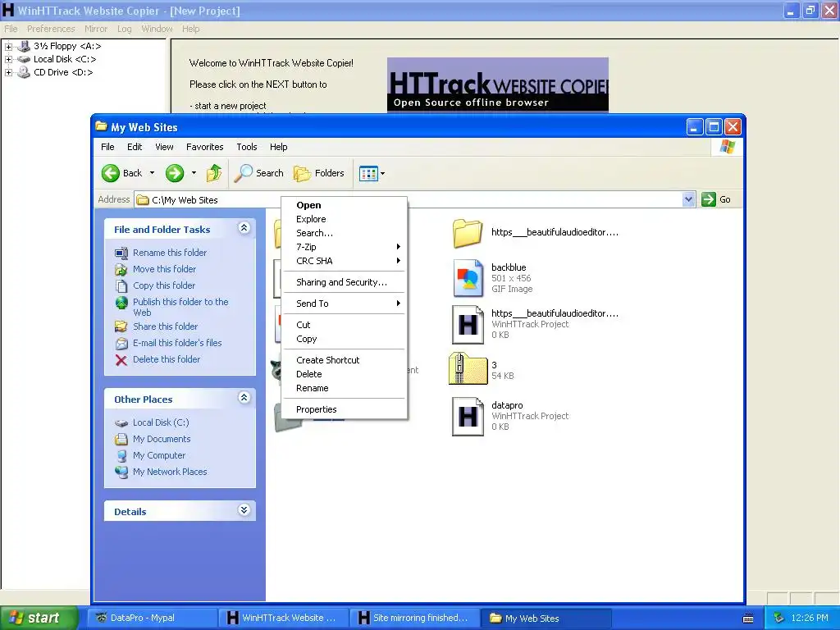The height and width of the screenshot is (630, 840).
Task: Click the CD Drive D: icon in WinHTTrack tree
Action: [x=24, y=72]
